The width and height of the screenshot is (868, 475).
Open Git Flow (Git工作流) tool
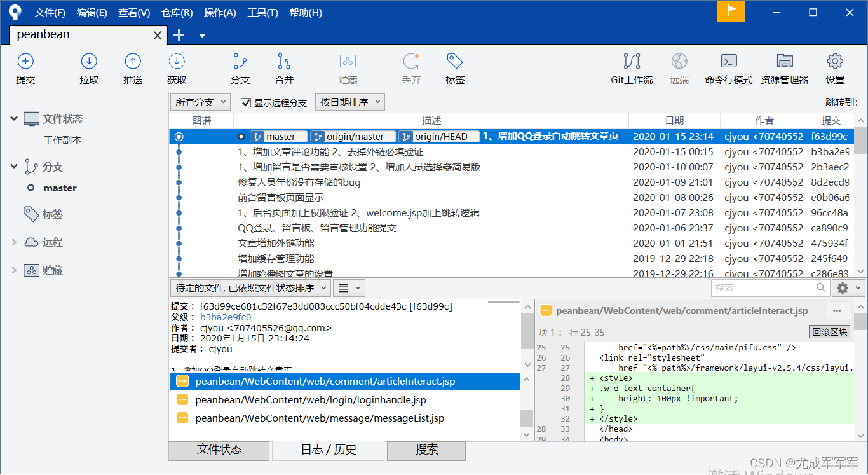point(632,61)
